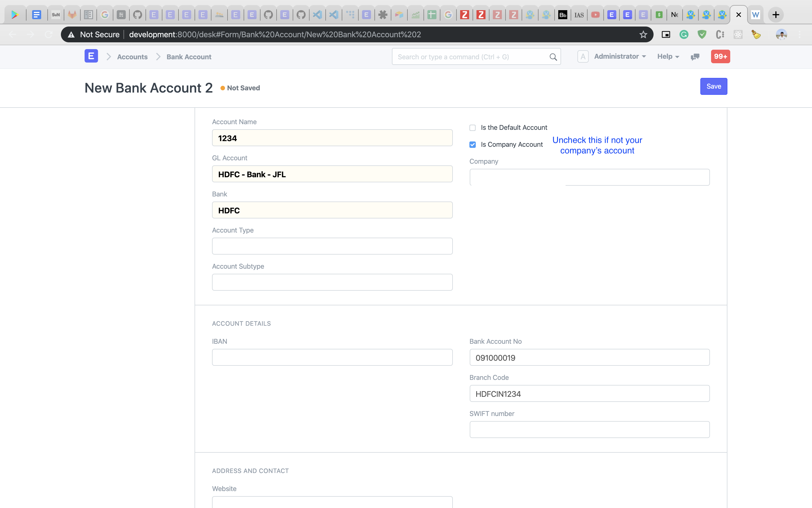Edit the Account Name field
812x508 pixels.
(x=332, y=138)
